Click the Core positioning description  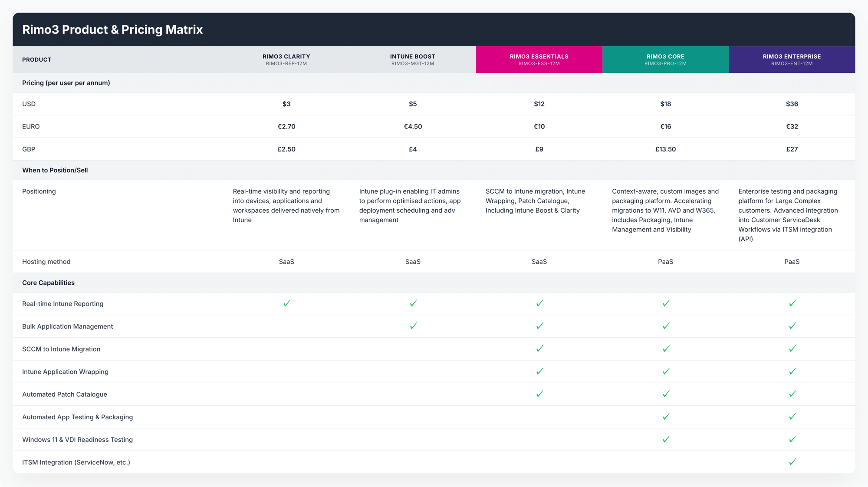[665, 211]
